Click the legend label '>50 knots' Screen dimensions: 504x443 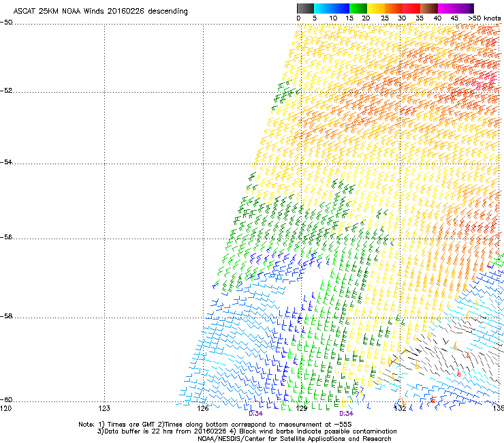pyautogui.click(x=485, y=18)
